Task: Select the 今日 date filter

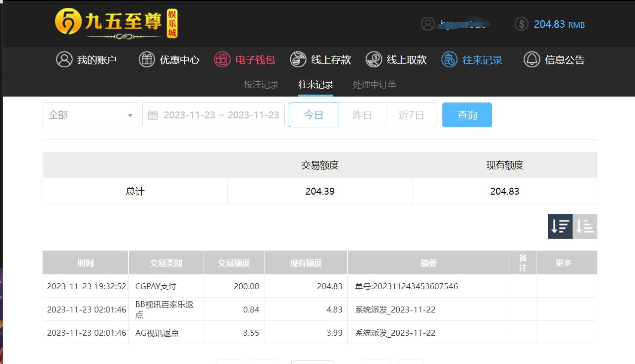Action: click(314, 115)
